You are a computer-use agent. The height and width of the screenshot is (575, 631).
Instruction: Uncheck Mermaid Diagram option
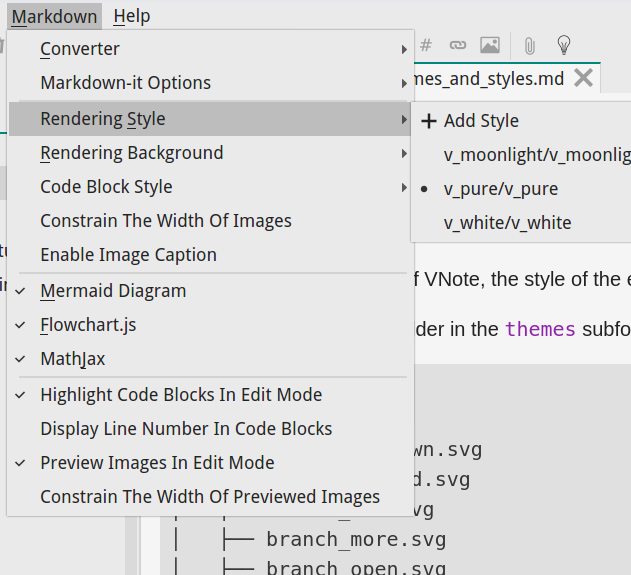[210, 291]
